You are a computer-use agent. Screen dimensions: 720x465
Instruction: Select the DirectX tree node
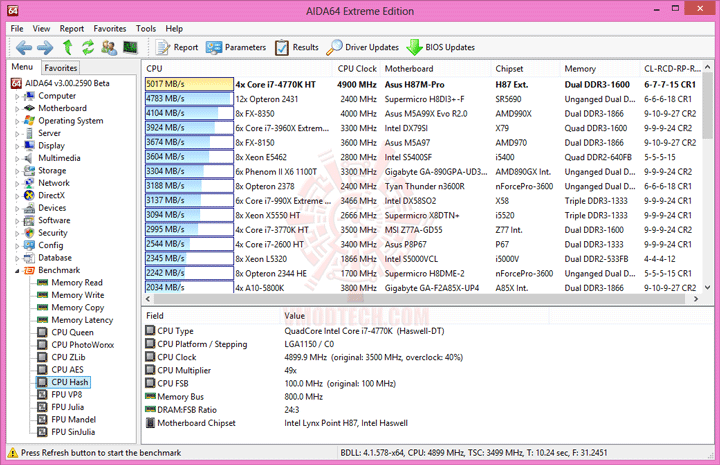click(51, 195)
